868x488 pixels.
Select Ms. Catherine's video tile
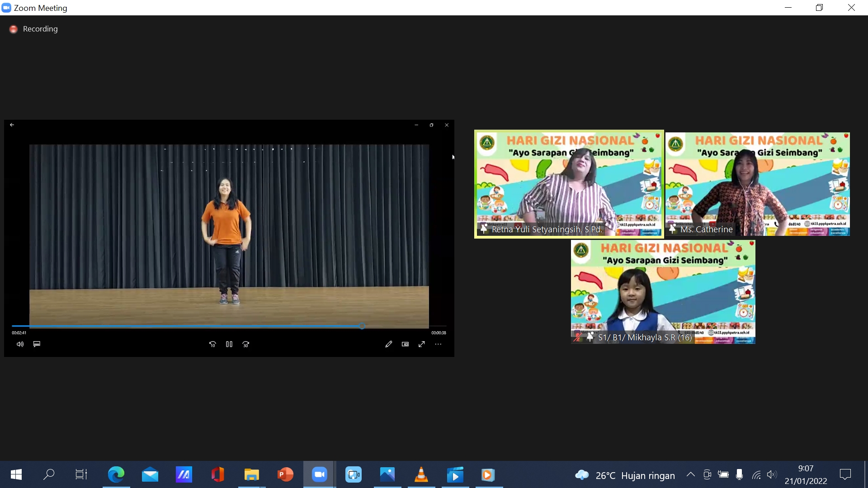(757, 184)
